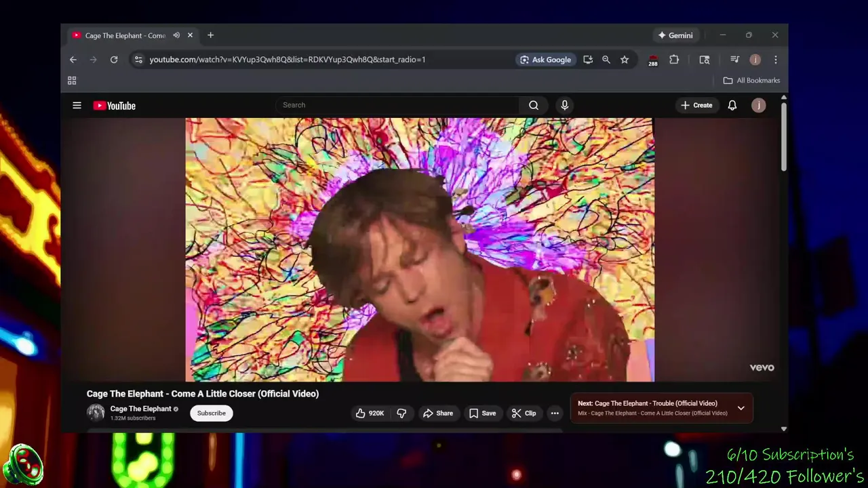
Task: Click the video title text
Action: pos(203,394)
